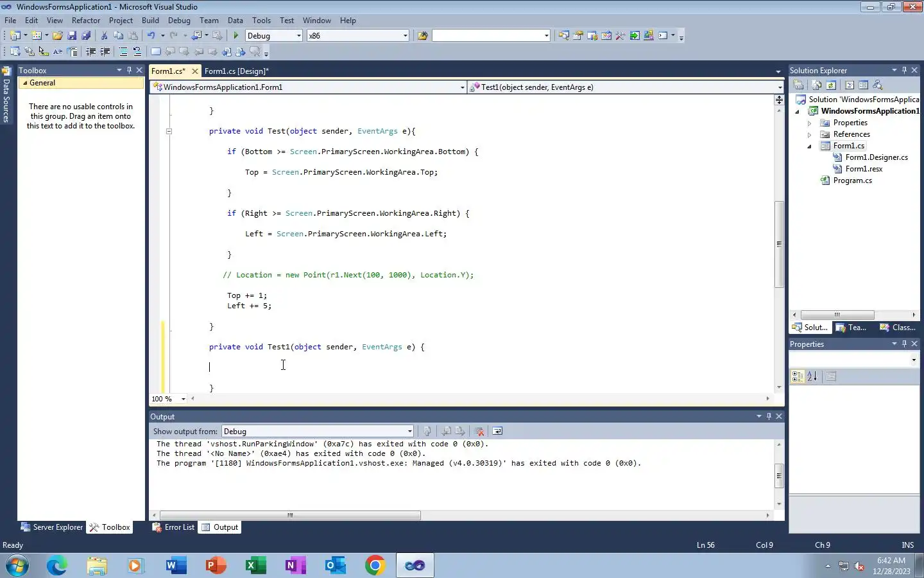Switch to the Form1.cs [Design]* tab
The image size is (924, 578).
(x=236, y=71)
